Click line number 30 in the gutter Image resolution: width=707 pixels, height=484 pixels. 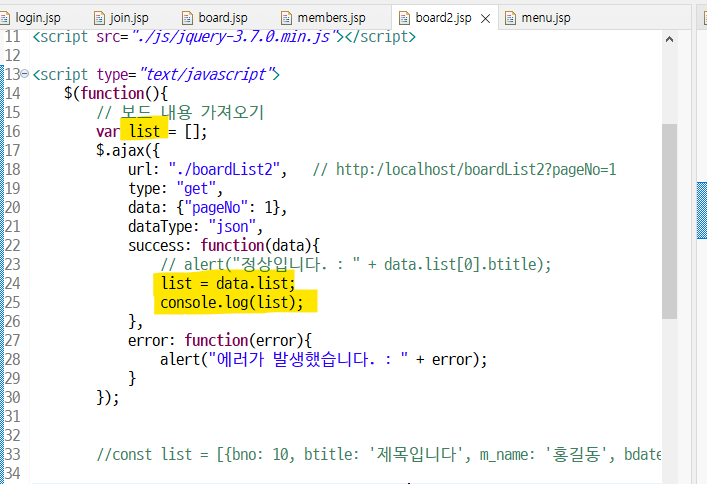pos(12,397)
